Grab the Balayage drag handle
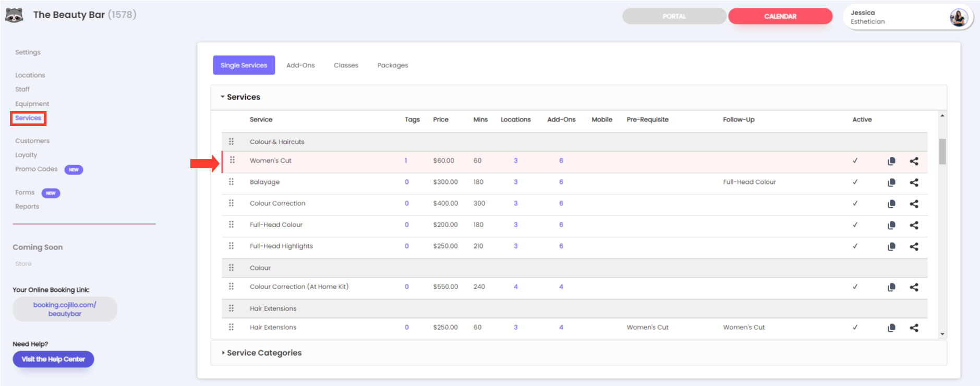This screenshot has width=980, height=386. tap(231, 181)
